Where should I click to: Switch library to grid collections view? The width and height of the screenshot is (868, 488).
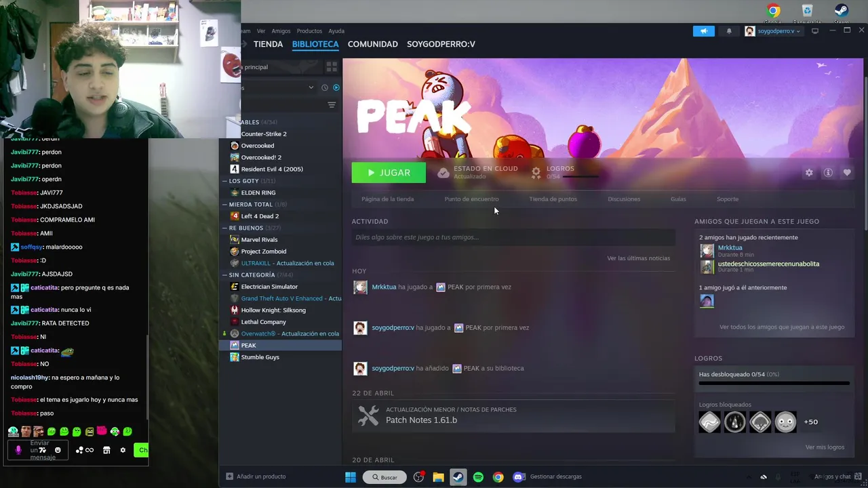pos(332,67)
